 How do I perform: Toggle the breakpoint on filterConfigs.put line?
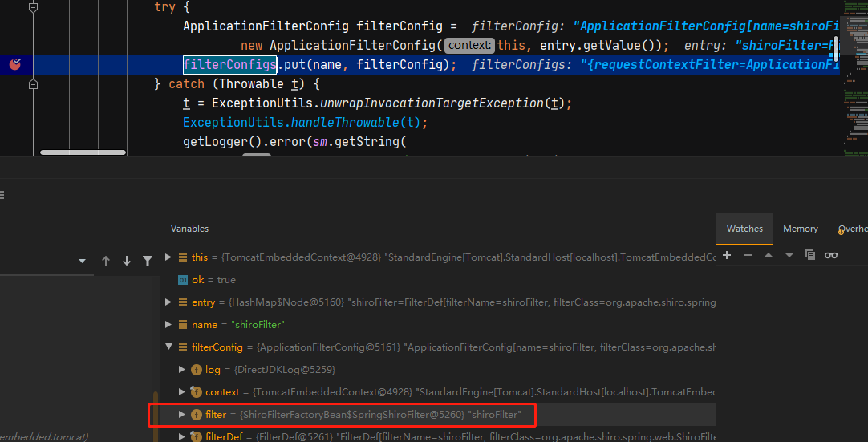coord(14,64)
